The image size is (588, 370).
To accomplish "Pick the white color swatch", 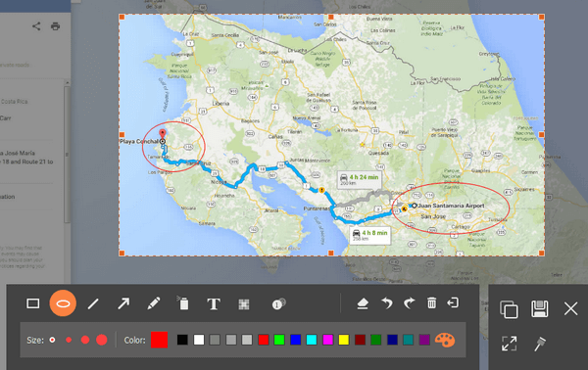I will [x=199, y=340].
